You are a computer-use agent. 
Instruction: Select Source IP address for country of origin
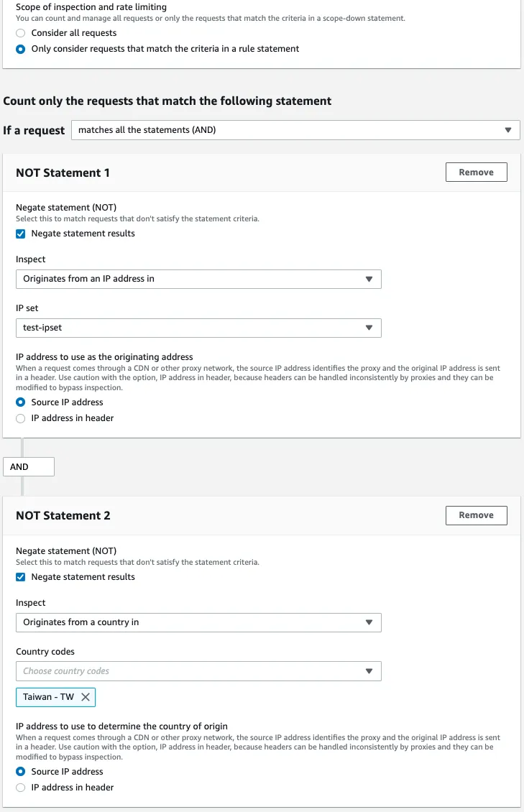pos(21,772)
